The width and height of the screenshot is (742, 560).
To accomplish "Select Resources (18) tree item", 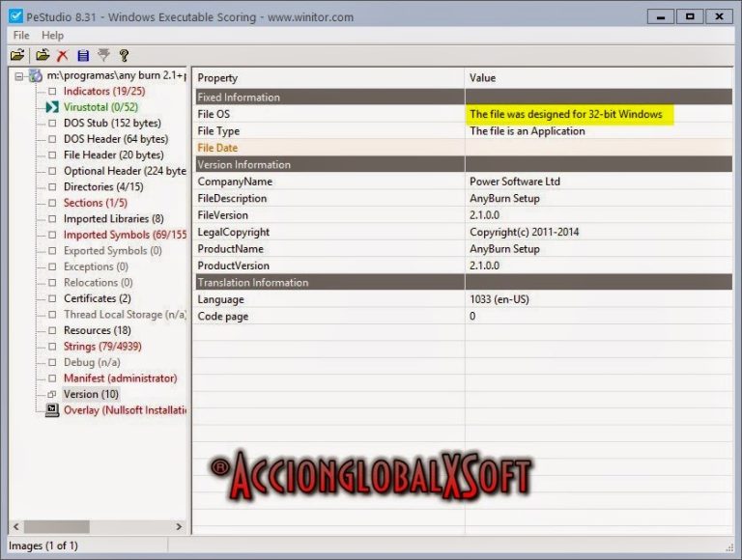I will [97, 330].
